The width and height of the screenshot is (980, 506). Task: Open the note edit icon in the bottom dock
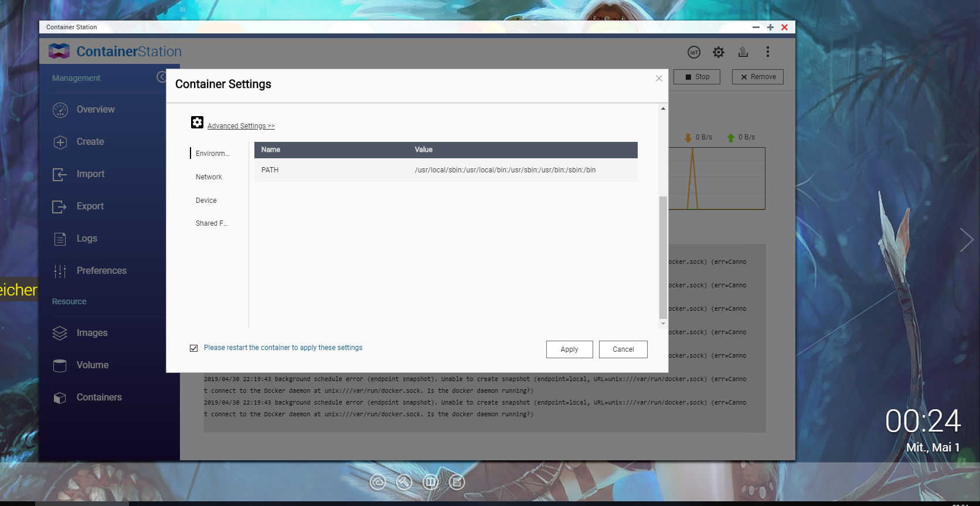457,482
